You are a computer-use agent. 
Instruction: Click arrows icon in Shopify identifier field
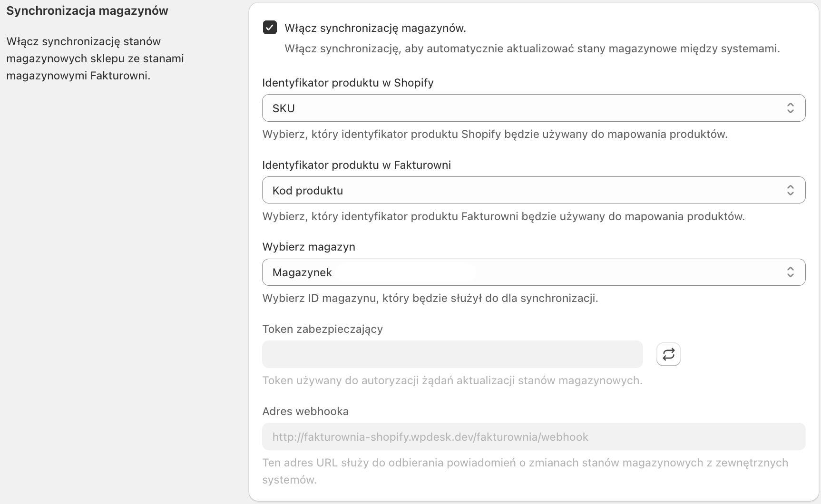(790, 108)
